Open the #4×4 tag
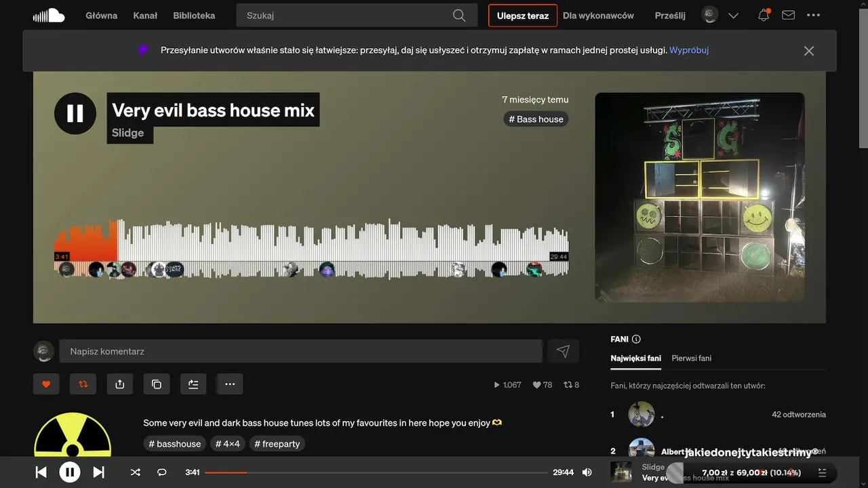 (x=228, y=444)
